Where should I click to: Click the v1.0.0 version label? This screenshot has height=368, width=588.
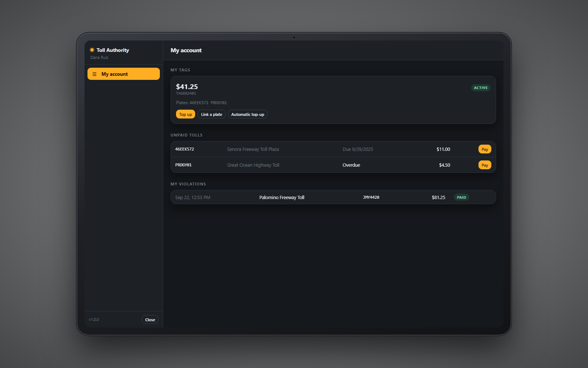[94, 319]
